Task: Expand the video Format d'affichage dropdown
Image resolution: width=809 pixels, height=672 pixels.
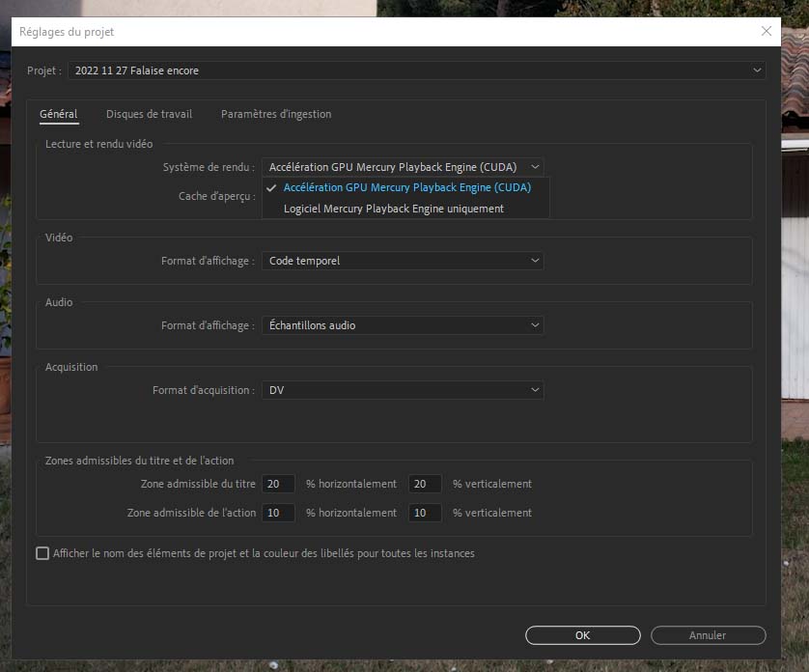Action: (403, 261)
